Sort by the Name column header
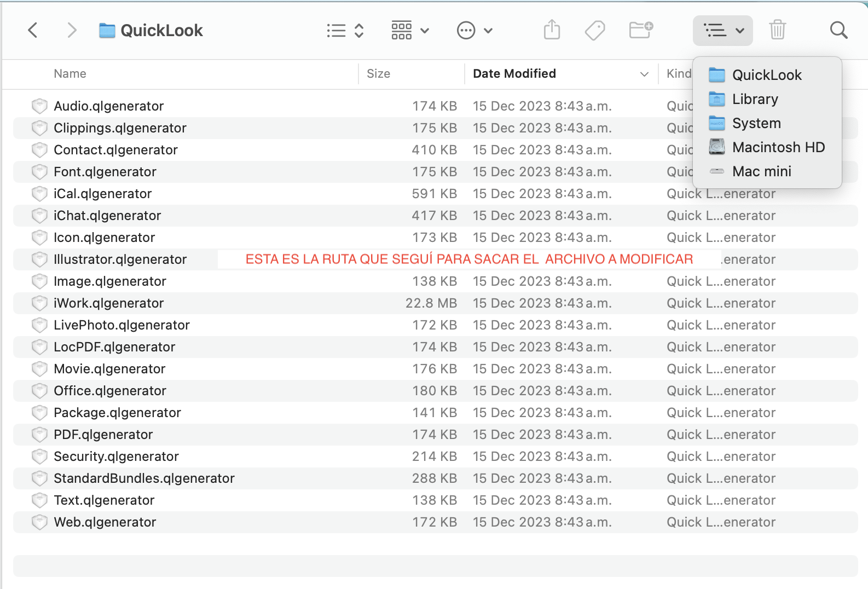The image size is (868, 589). (x=70, y=74)
